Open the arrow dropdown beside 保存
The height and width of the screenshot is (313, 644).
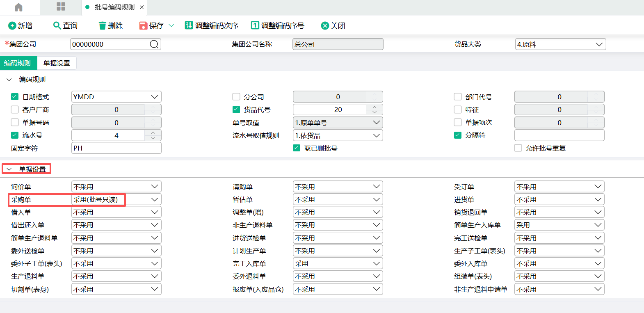click(x=171, y=26)
